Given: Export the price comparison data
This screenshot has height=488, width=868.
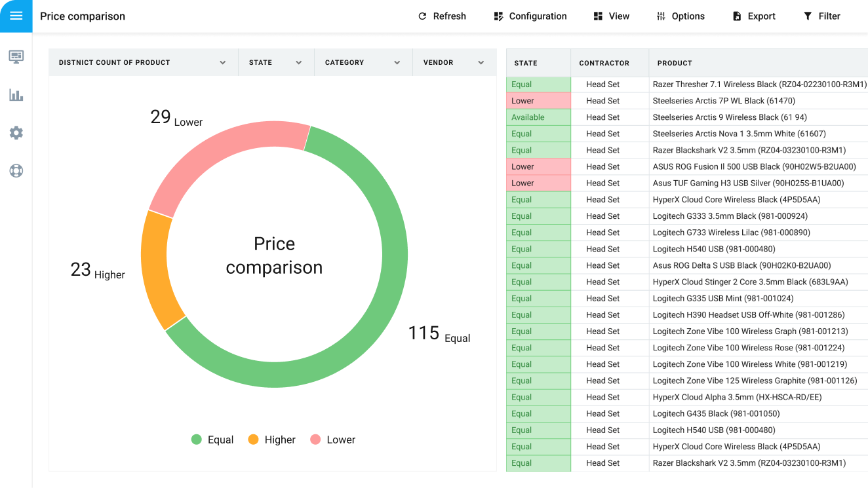Looking at the screenshot, I should [753, 16].
